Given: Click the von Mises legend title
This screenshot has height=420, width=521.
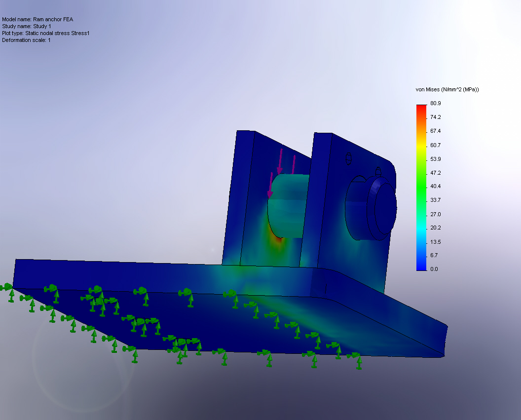Looking at the screenshot, I should [447, 89].
